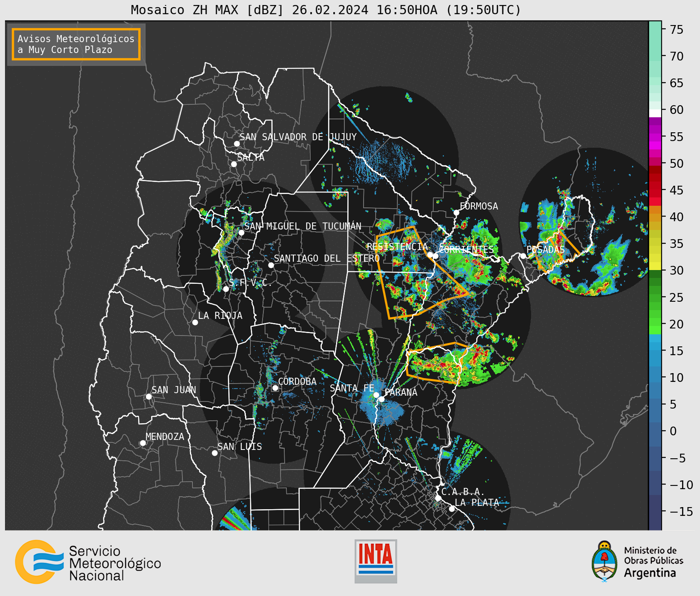Click the San Miguel de Tucumán marker
The height and width of the screenshot is (596, 700).
tap(241, 232)
